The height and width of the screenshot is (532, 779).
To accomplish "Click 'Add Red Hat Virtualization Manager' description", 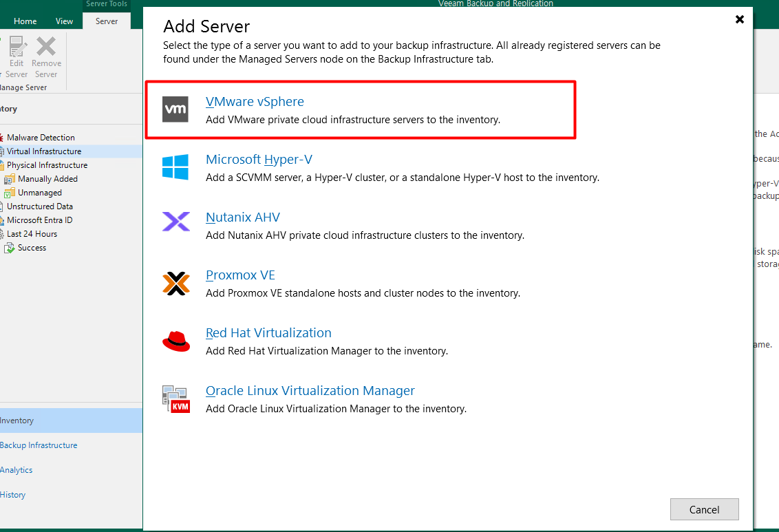I will [x=327, y=351].
